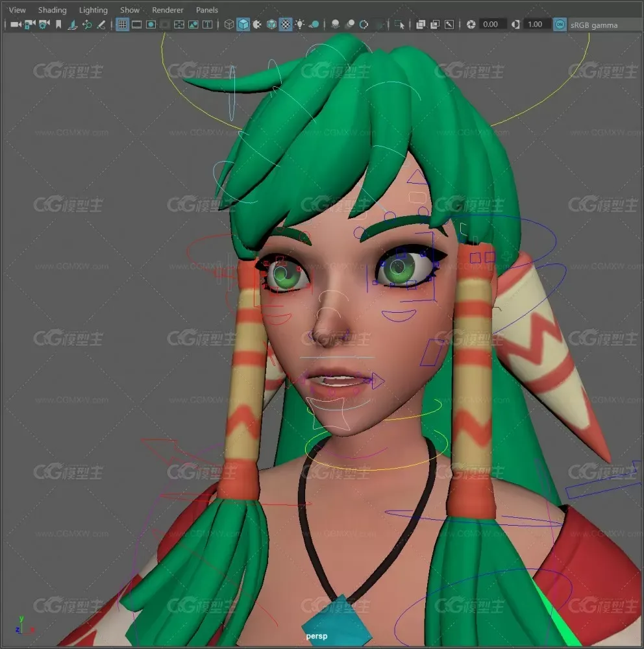Toggle the View Transform ON button
Screen dimensions: 644x649
[x=560, y=25]
